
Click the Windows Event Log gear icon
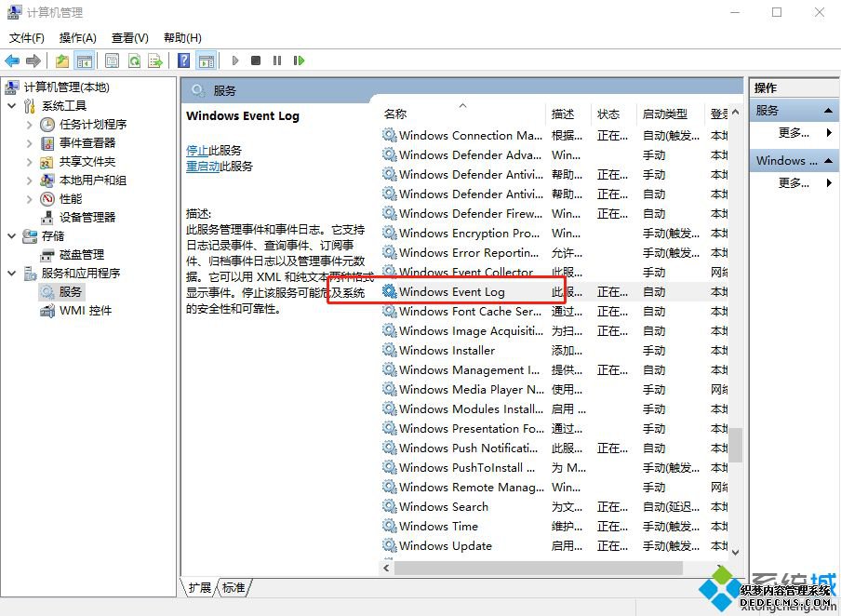(x=390, y=291)
